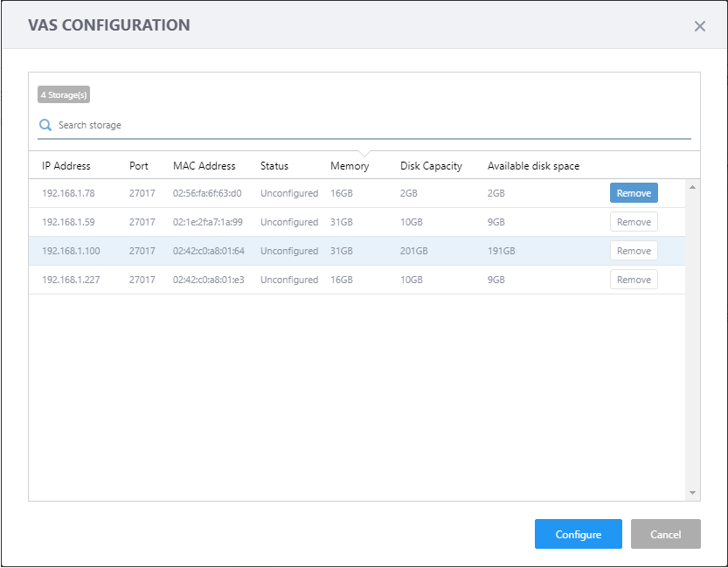Cancel the VAS configuration
728x568 pixels.
pyautogui.click(x=665, y=534)
